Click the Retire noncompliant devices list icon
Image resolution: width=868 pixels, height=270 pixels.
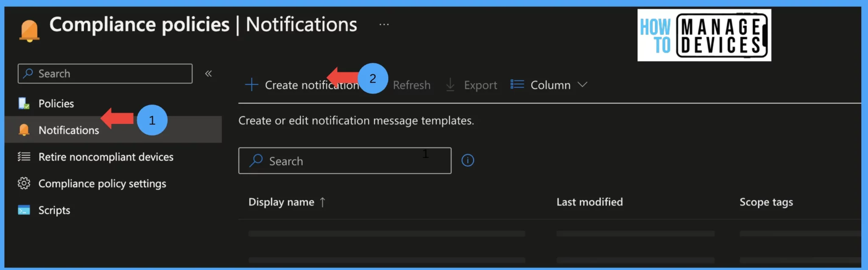24,157
